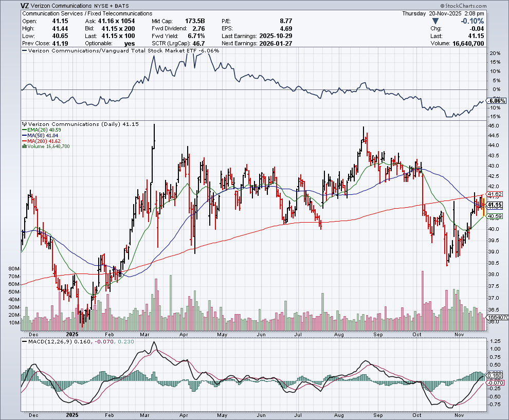Click the candlestick icon beside Verizon Communications (Daily)
Image resolution: width=509 pixels, height=420 pixels.
[x=24, y=124]
